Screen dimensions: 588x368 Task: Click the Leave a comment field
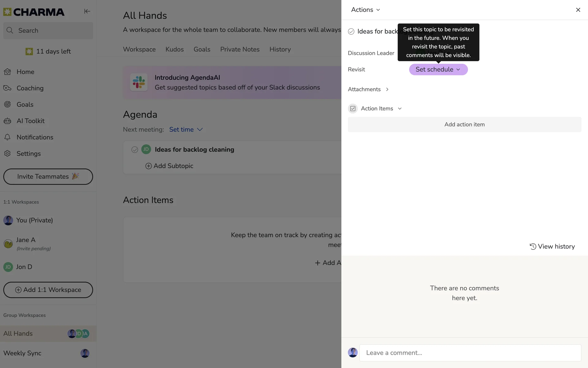tap(470, 353)
